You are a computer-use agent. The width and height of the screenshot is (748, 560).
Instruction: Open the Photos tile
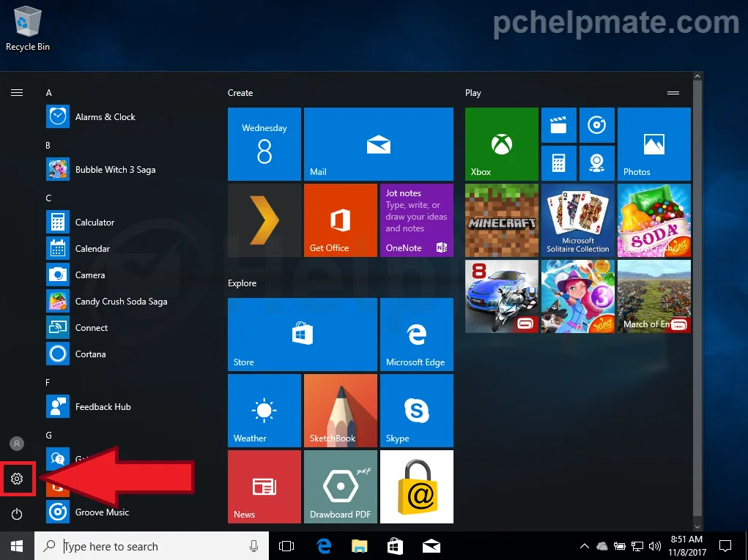tap(654, 144)
